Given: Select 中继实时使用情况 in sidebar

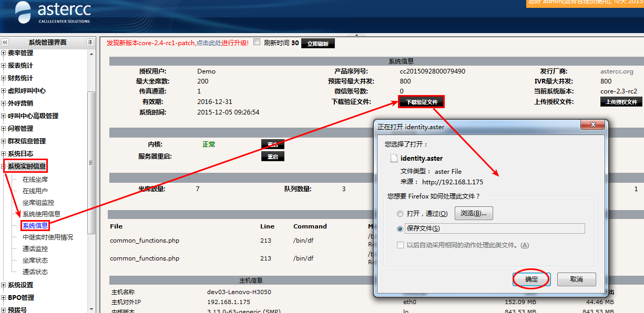Looking at the screenshot, I should pos(47,237).
